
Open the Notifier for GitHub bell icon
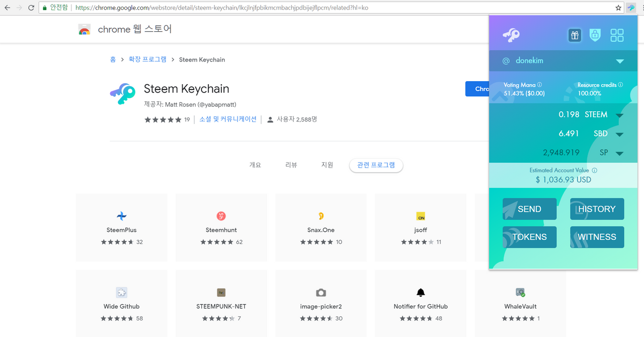click(421, 293)
